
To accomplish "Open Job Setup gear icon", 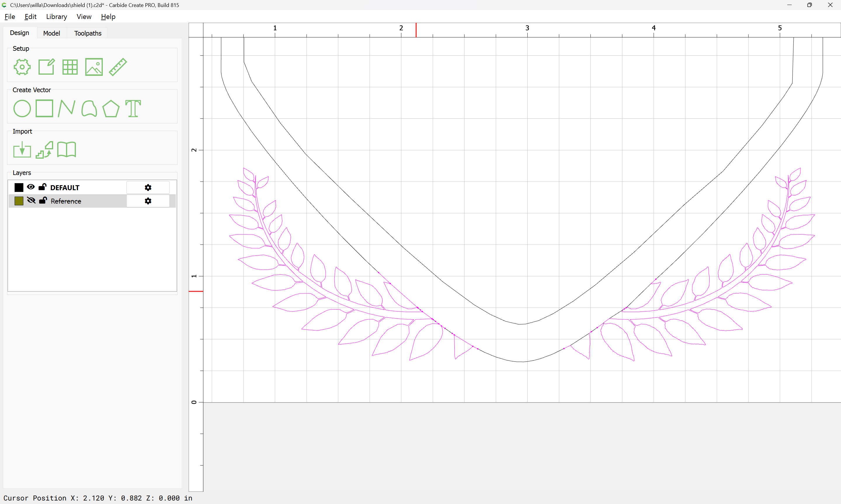I will [x=22, y=67].
